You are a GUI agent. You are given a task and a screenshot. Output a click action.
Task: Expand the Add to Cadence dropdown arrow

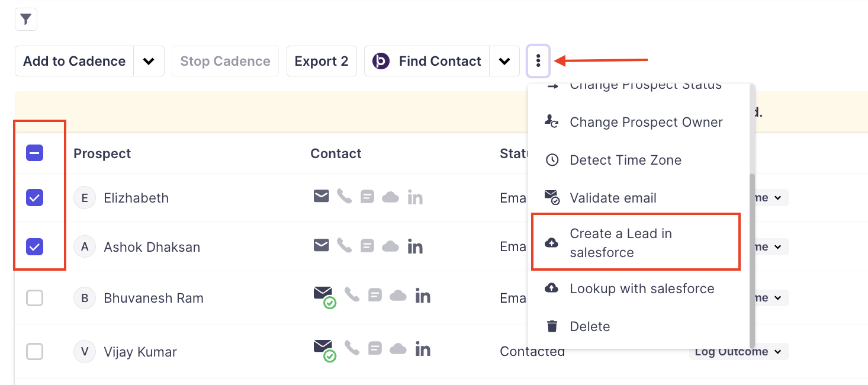[x=149, y=61]
